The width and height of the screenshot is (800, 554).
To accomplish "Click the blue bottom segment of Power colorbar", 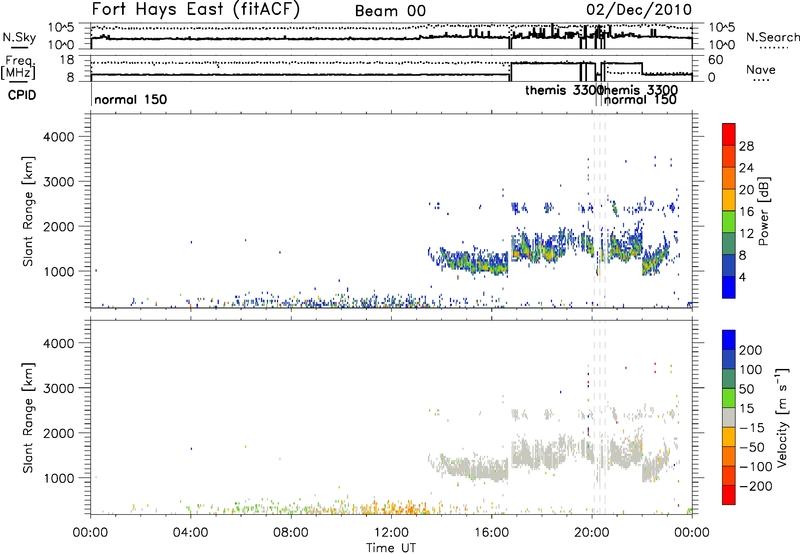I will (x=729, y=287).
